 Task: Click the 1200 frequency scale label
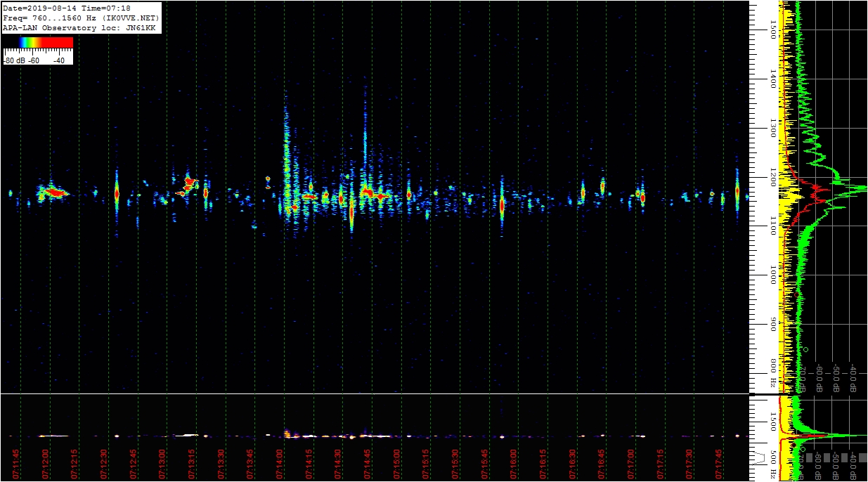pos(772,177)
